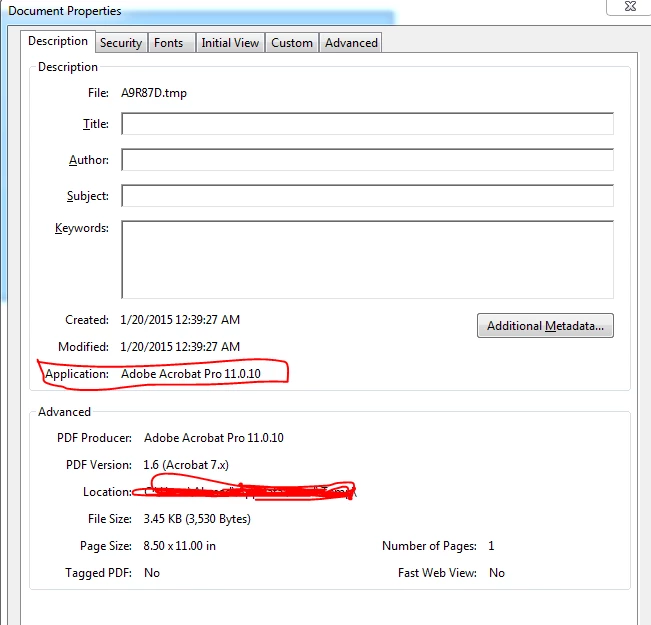Image resolution: width=651 pixels, height=625 pixels.
Task: Click the Title field label
Action: click(95, 124)
